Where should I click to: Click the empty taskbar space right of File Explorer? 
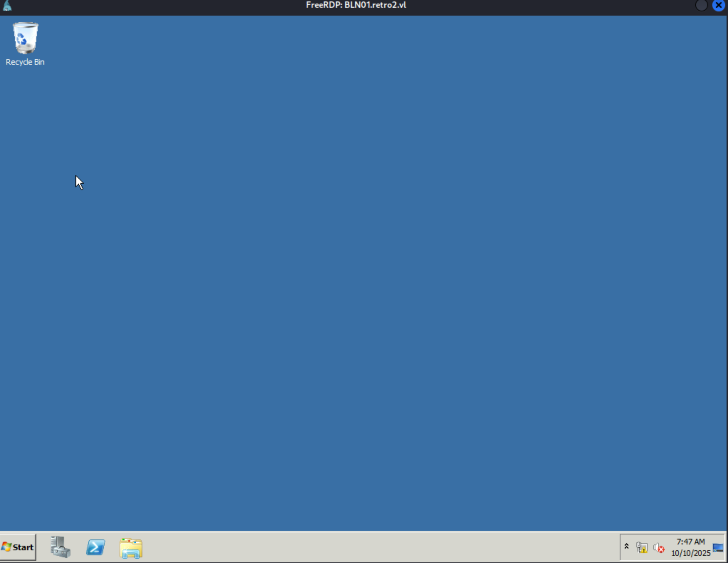(356, 547)
